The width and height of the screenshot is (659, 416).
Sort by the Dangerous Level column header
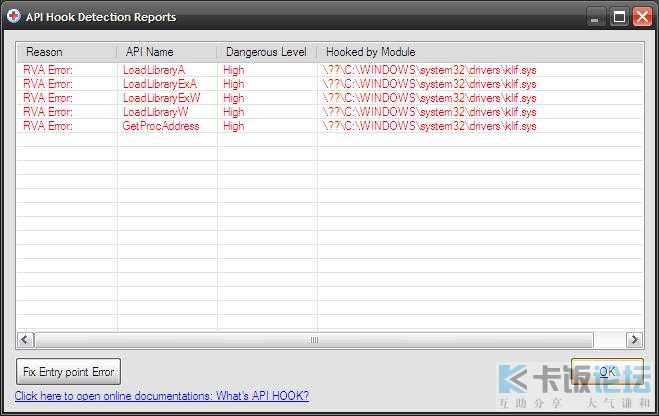(x=266, y=52)
